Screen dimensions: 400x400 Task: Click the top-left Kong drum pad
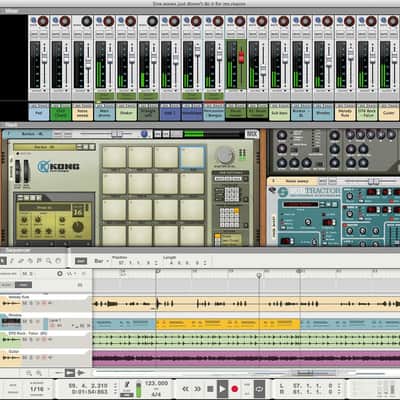tap(114, 157)
